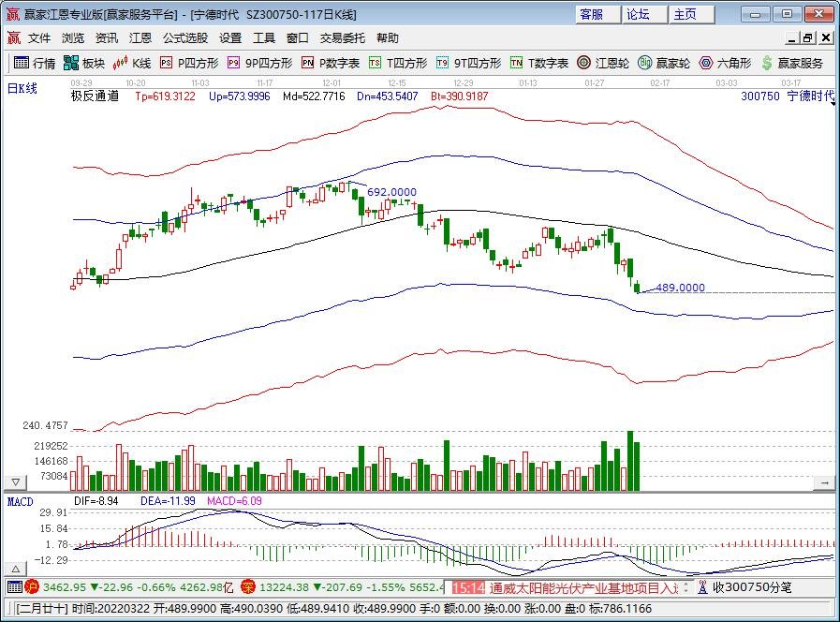The height and width of the screenshot is (622, 840).
Task: Open the 板块 sectors toolbar icon
Action: point(71,63)
